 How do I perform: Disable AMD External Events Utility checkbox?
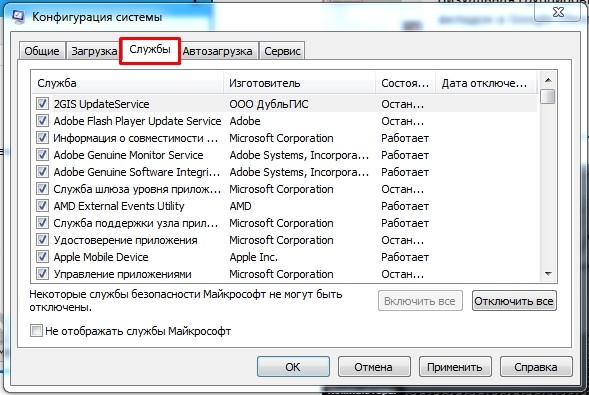click(x=42, y=206)
